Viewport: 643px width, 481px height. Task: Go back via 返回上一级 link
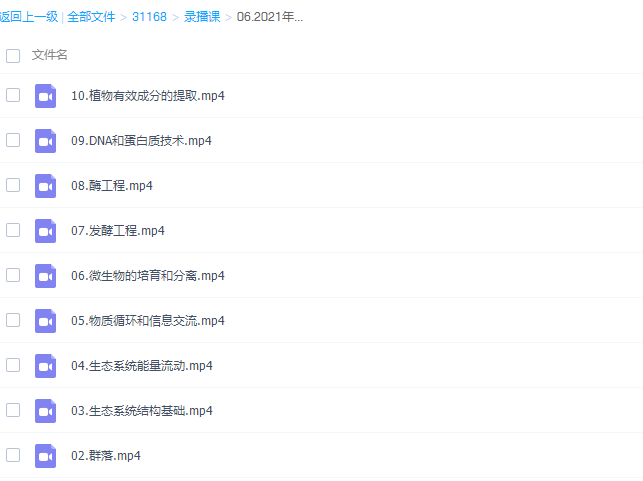coord(28,17)
